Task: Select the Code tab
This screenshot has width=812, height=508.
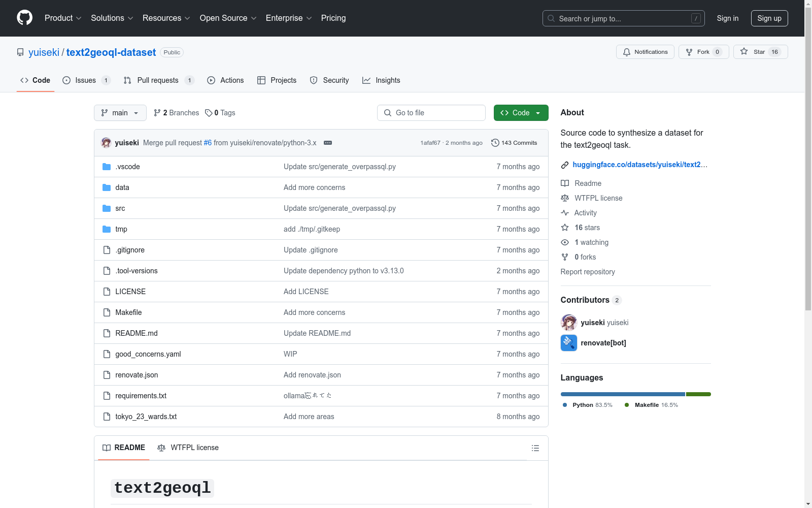Action: pos(36,80)
